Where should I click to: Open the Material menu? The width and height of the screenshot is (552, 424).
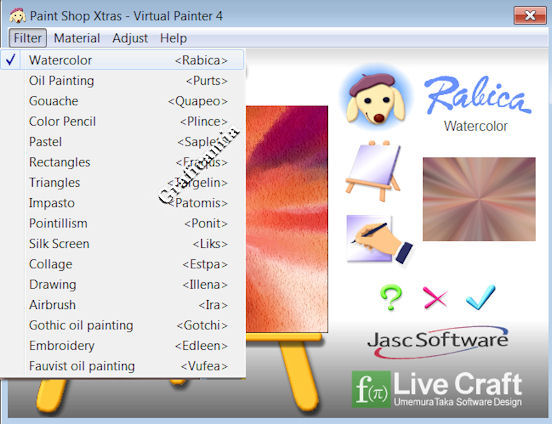[77, 38]
